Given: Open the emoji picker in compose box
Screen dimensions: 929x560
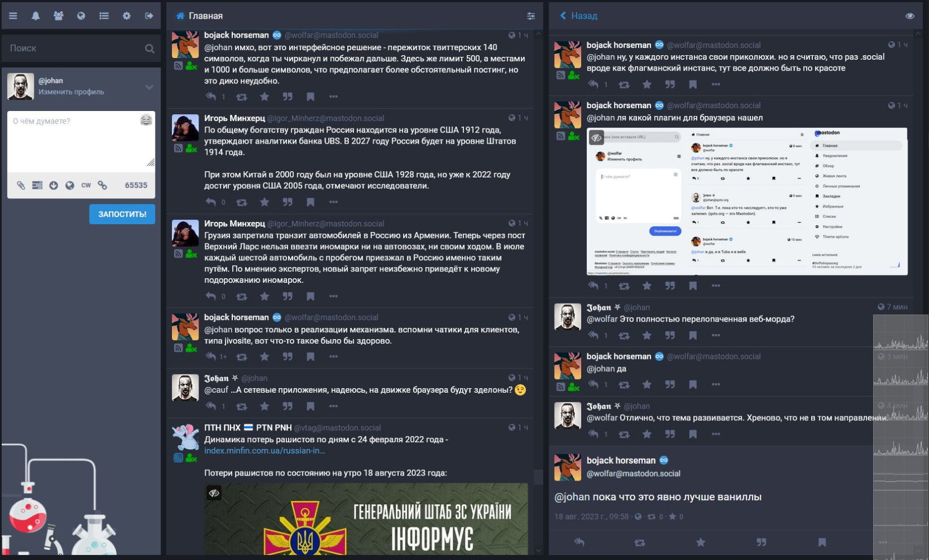Looking at the screenshot, I should coord(146,120).
